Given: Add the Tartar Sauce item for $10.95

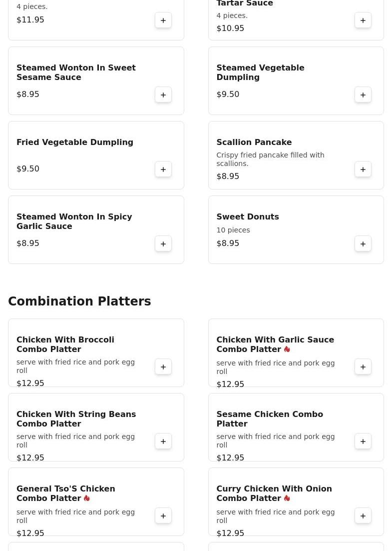Looking at the screenshot, I should (x=363, y=20).
